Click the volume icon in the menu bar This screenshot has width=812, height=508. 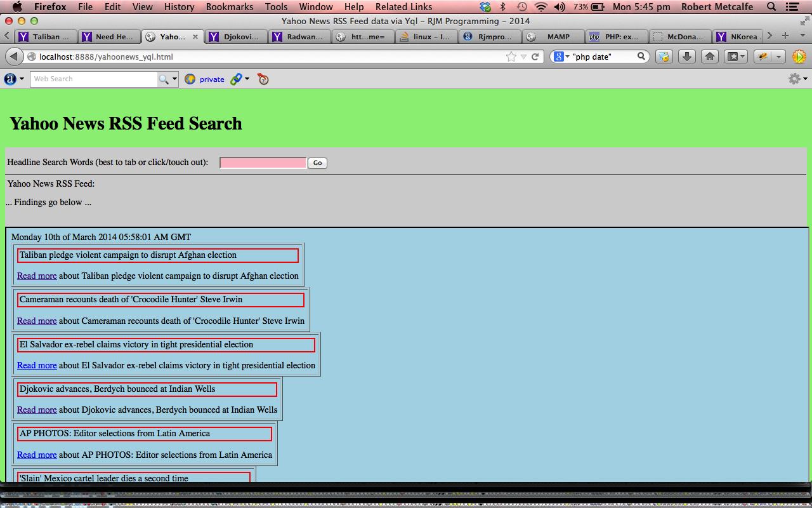tap(560, 7)
